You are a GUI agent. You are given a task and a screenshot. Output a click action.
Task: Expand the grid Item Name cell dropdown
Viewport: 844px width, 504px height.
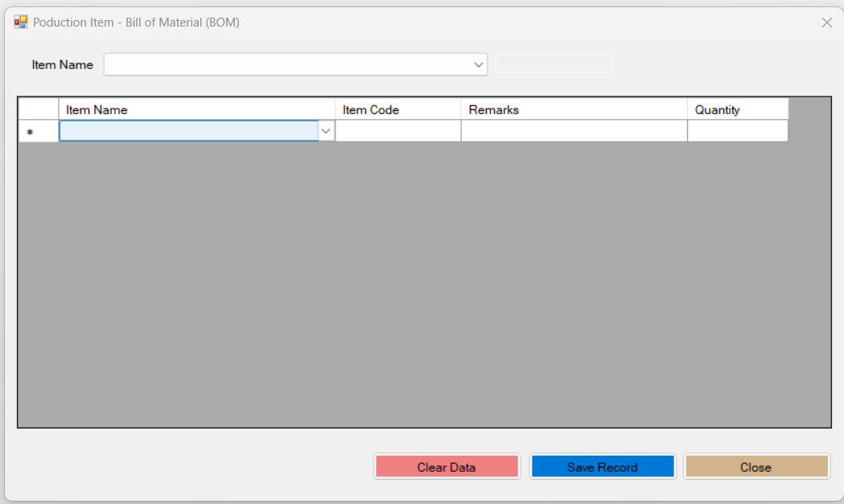click(326, 131)
